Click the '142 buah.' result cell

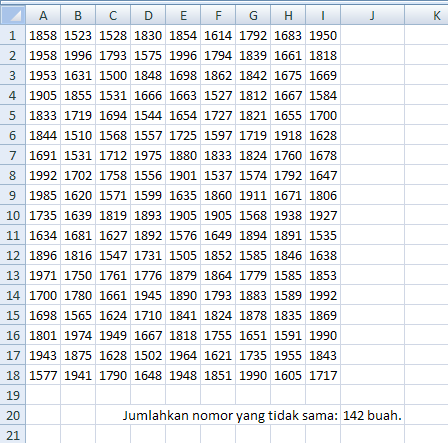[372, 415]
